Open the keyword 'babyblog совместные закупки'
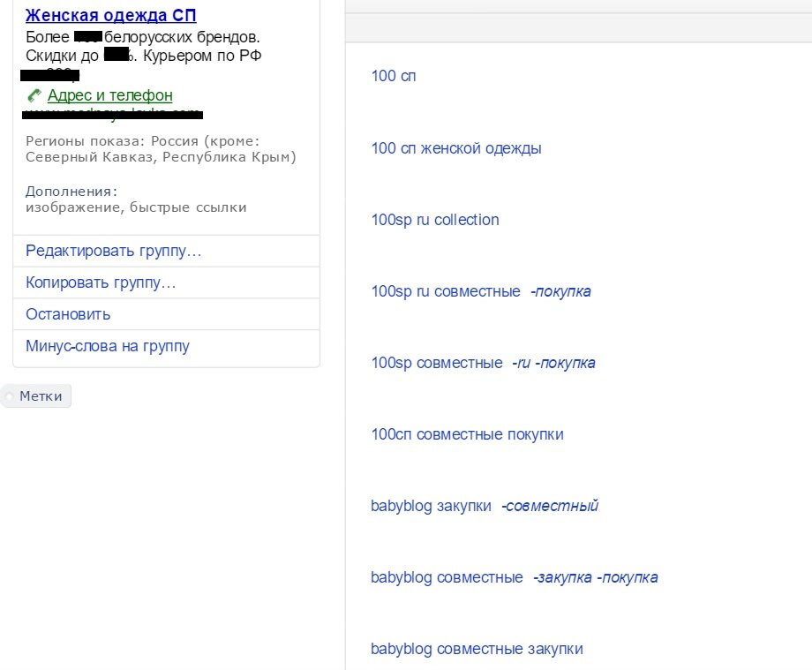Screen dimensions: 812x670 pos(477,648)
